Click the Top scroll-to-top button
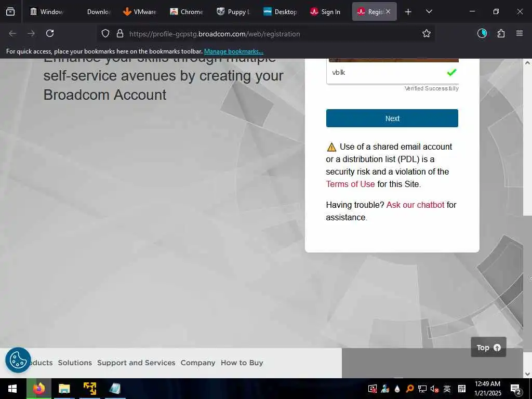 [x=488, y=347]
